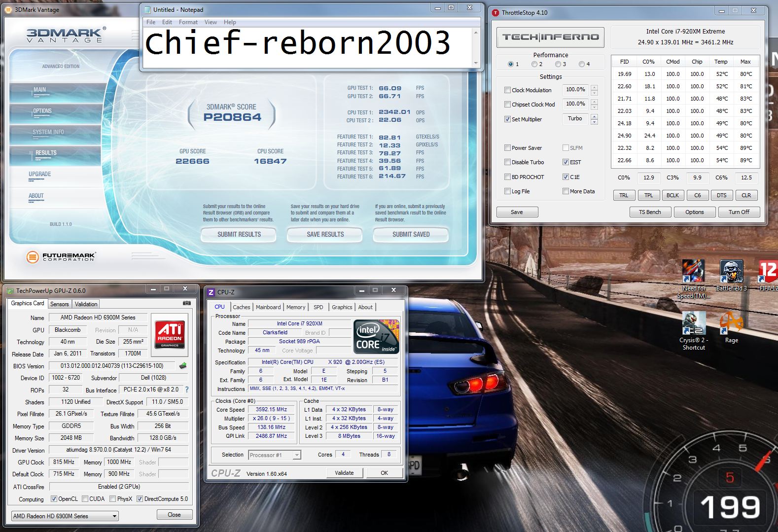This screenshot has height=532, width=778.
Task: Open Crysis 2 desktop shortcut
Action: click(x=693, y=331)
